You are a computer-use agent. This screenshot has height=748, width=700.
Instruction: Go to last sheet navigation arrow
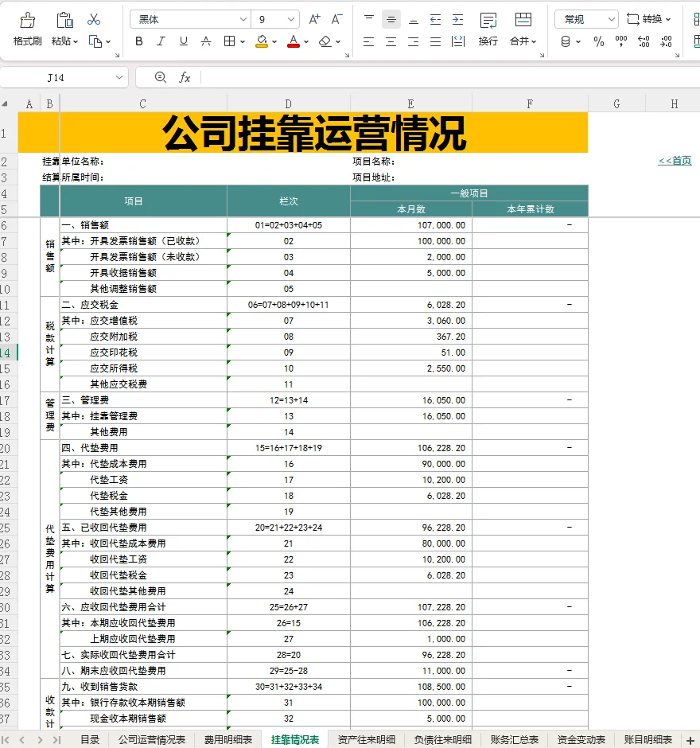pyautogui.click(x=56, y=740)
